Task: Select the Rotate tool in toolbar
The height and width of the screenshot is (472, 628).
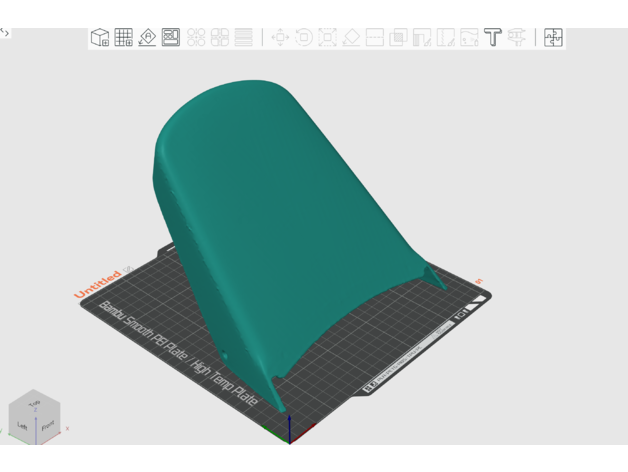Action: [304, 38]
